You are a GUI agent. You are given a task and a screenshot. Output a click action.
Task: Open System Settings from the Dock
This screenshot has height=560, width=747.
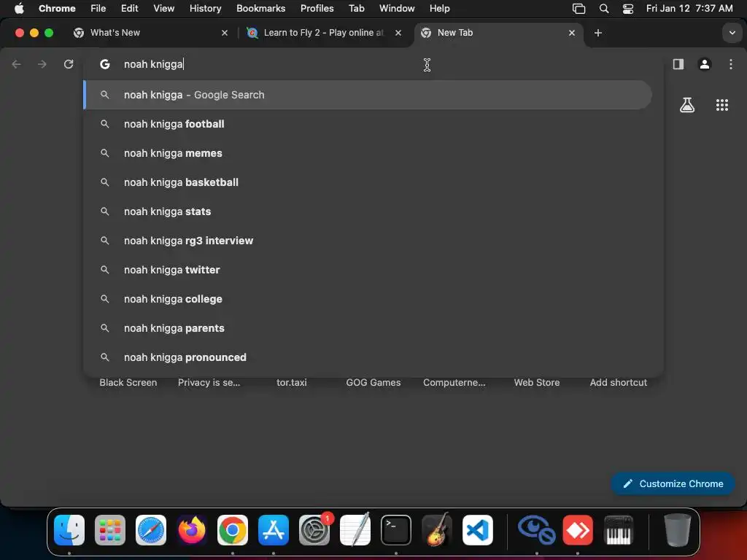(x=314, y=530)
